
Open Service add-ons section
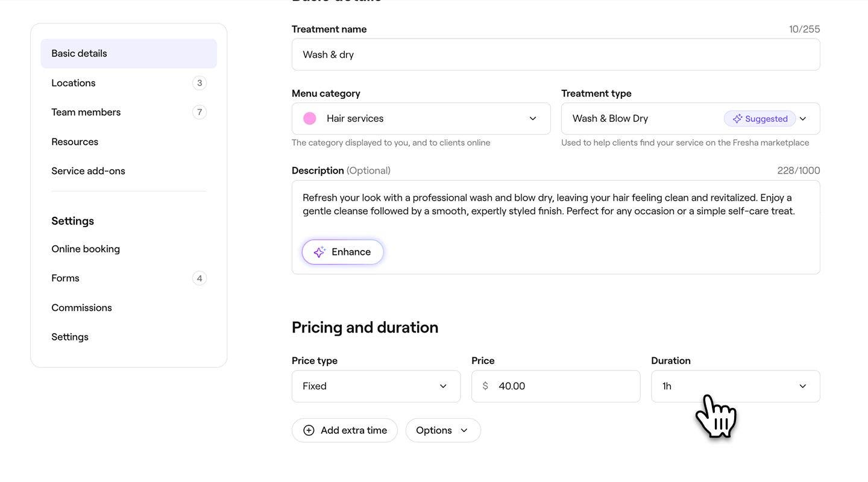point(89,171)
